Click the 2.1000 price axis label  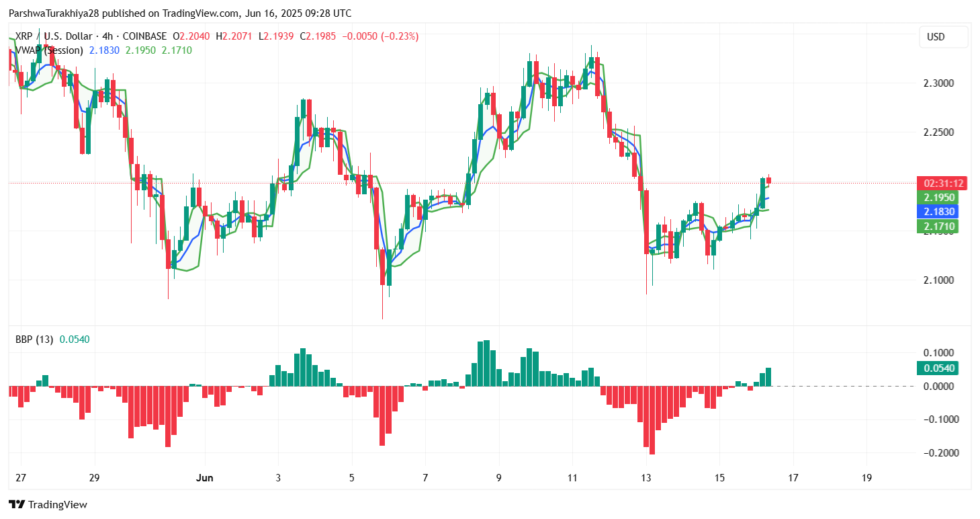pos(938,280)
